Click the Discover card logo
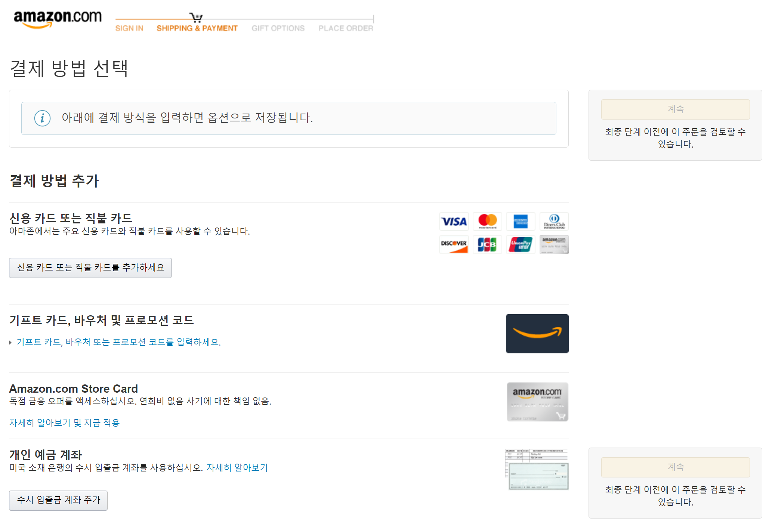The image size is (769, 532). point(454,244)
